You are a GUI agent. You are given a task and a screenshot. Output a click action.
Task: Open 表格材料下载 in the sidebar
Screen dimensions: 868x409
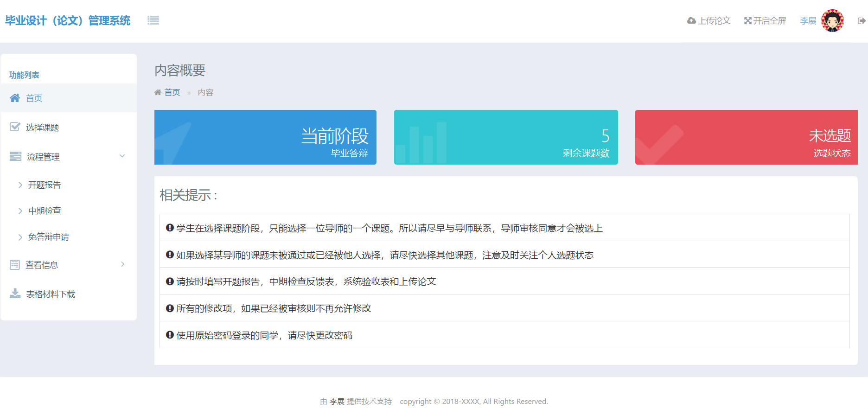point(69,294)
